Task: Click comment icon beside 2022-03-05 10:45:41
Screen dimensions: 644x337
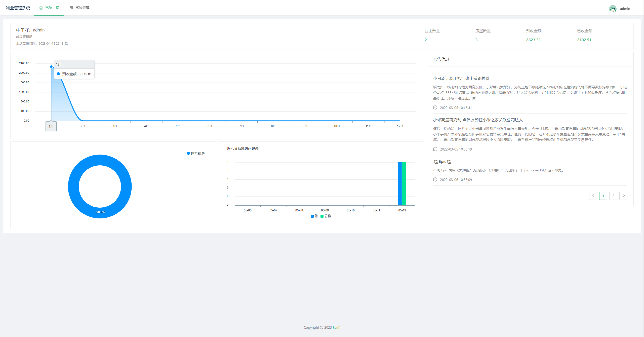Action: click(x=435, y=108)
